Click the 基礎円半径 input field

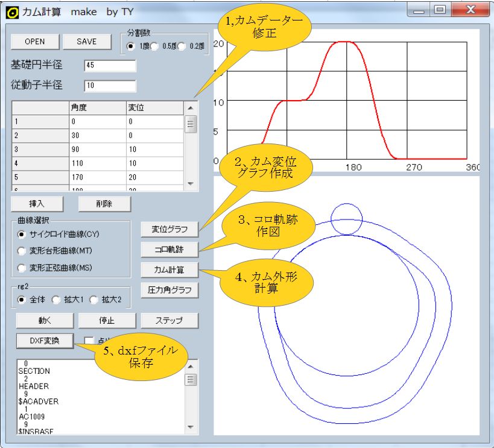pyautogui.click(x=110, y=65)
